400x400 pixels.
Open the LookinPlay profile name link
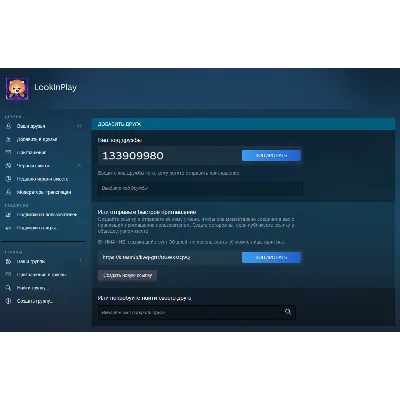pyautogui.click(x=56, y=87)
